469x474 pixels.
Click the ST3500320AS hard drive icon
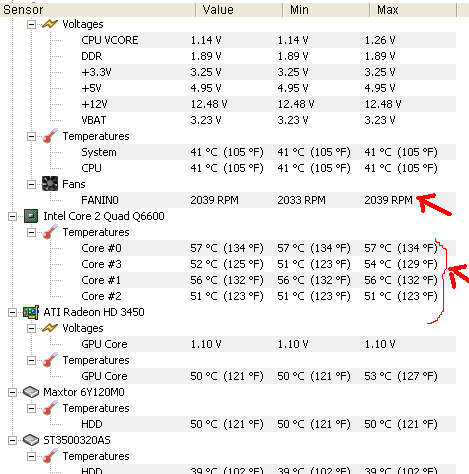(x=31, y=440)
